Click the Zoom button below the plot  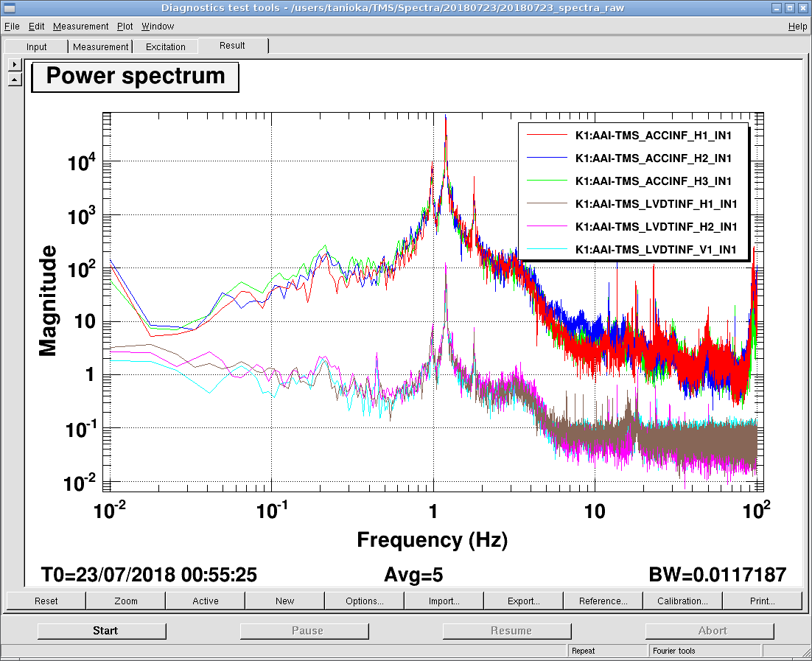tap(126, 601)
